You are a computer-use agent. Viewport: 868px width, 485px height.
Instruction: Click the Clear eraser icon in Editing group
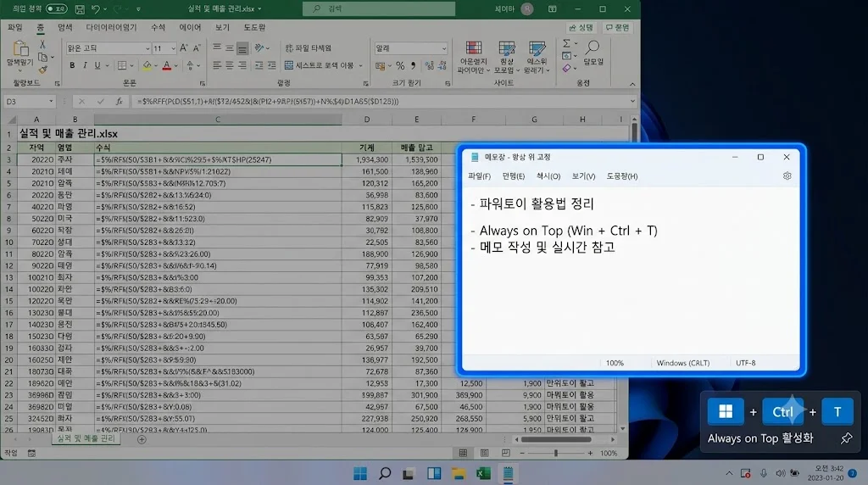(566, 68)
